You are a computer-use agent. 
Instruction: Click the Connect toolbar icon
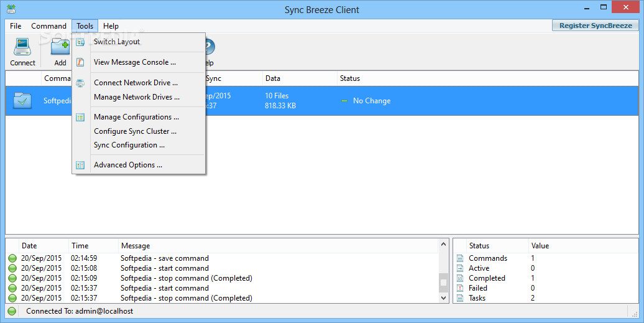click(x=22, y=47)
